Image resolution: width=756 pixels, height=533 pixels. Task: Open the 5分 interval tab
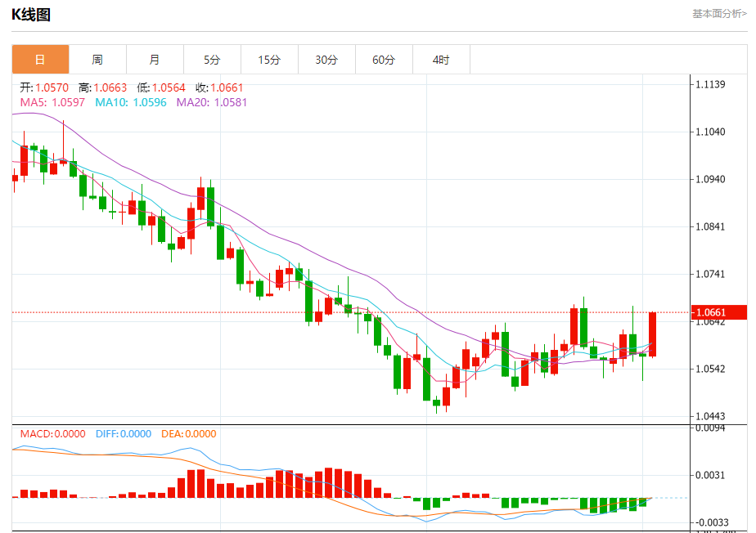coord(212,60)
